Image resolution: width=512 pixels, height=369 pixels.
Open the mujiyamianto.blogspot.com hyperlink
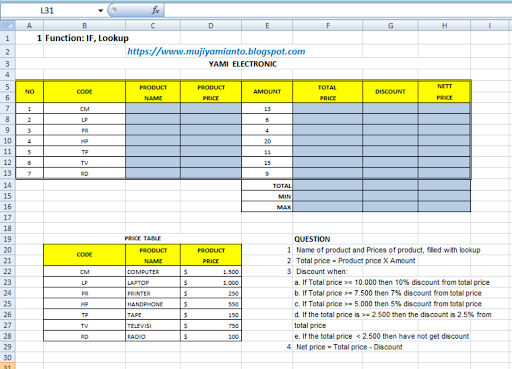click(216, 51)
